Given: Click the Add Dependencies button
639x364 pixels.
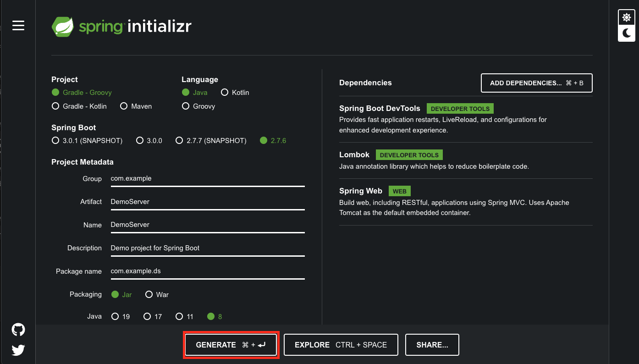Looking at the screenshot, I should click(x=537, y=83).
